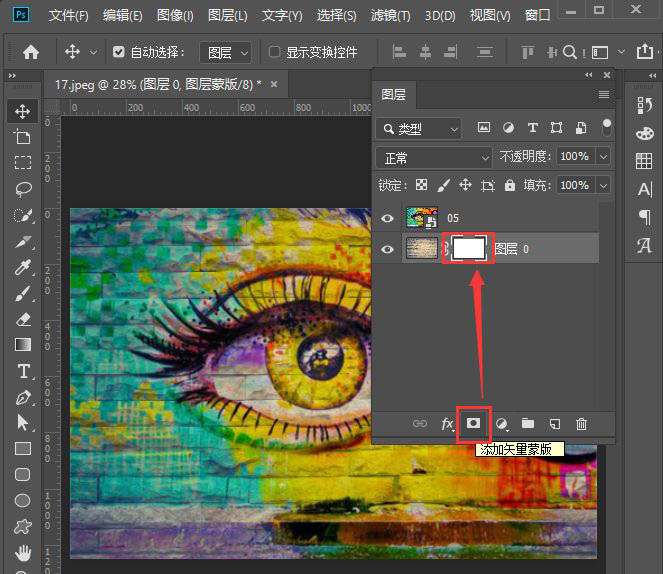Select the Hand tool
This screenshot has height=574, width=663.
[22, 553]
